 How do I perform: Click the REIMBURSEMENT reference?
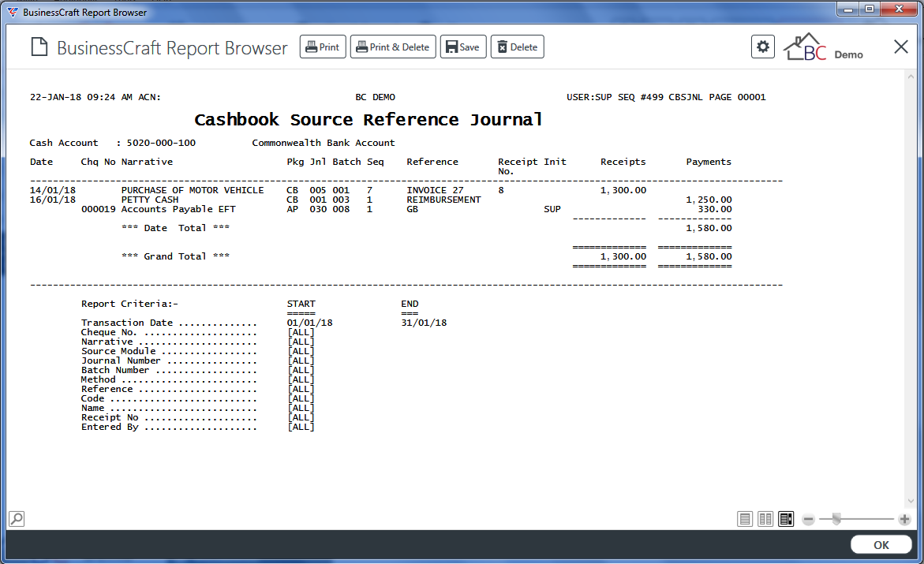point(443,200)
